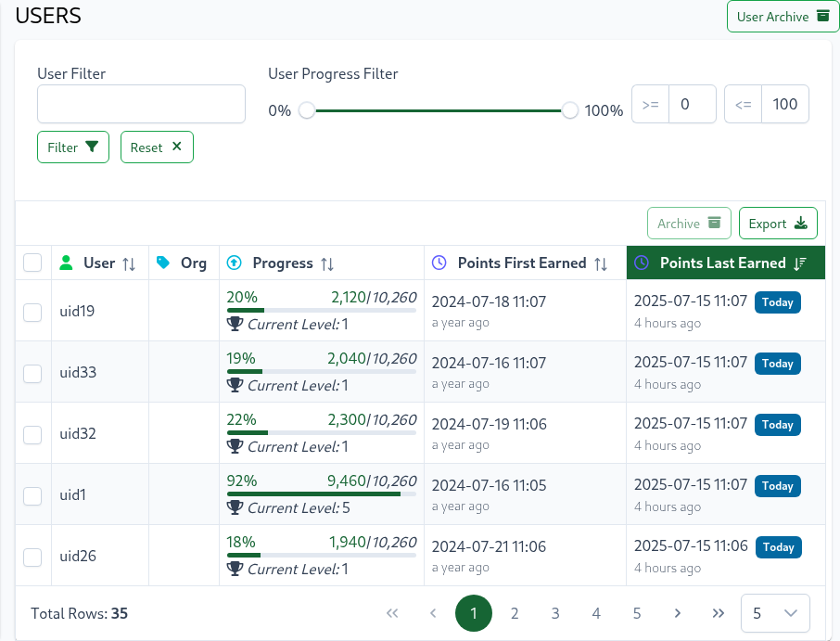Click the box icon on the Archive button
This screenshot has width=840, height=641.
[714, 222]
